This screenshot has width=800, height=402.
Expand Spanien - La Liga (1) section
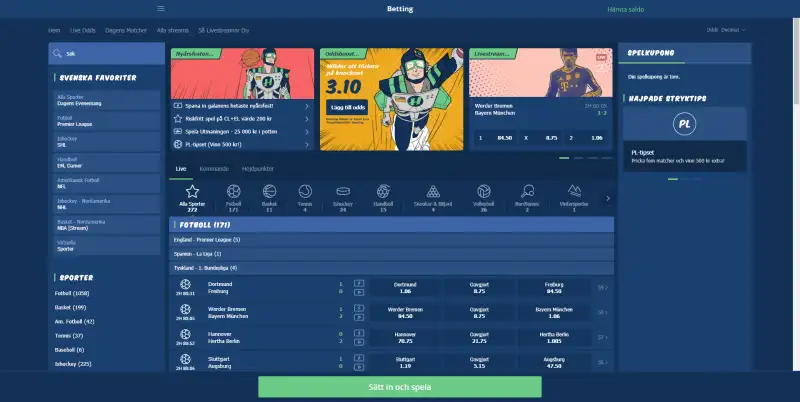[391, 254]
